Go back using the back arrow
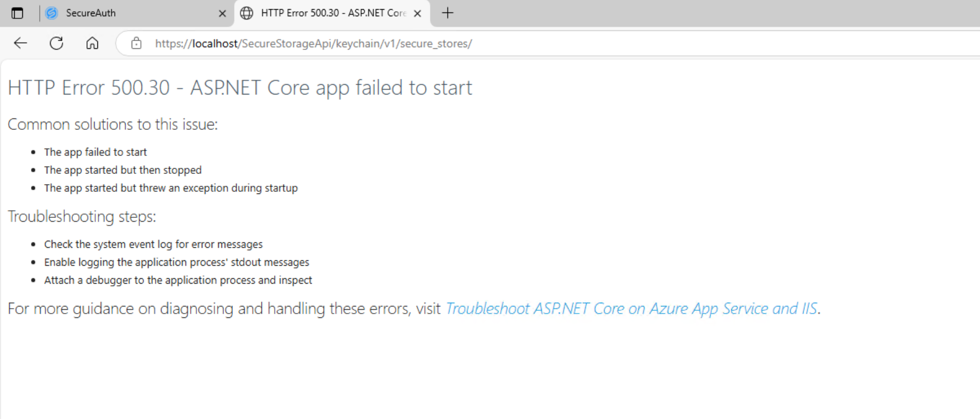The height and width of the screenshot is (419, 980). coord(21,43)
